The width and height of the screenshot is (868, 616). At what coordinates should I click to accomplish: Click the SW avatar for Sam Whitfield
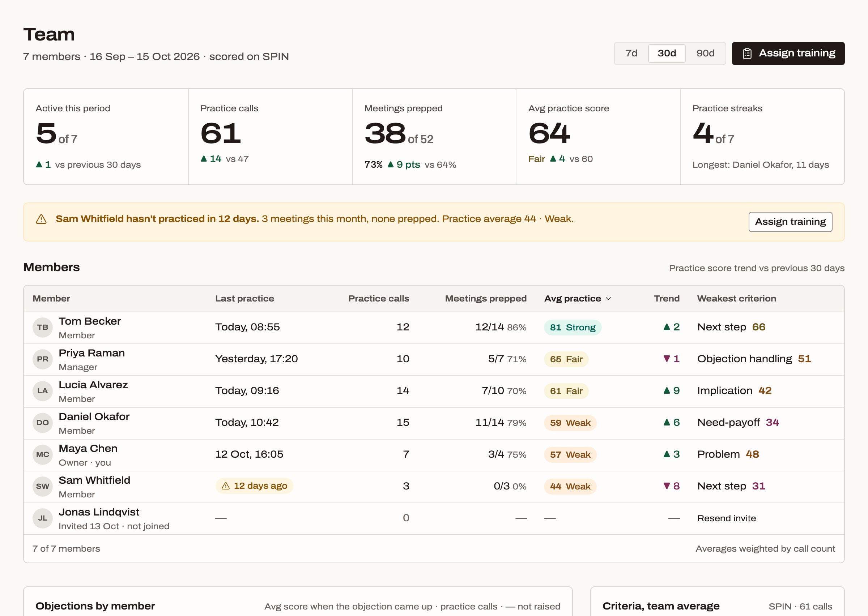click(42, 487)
